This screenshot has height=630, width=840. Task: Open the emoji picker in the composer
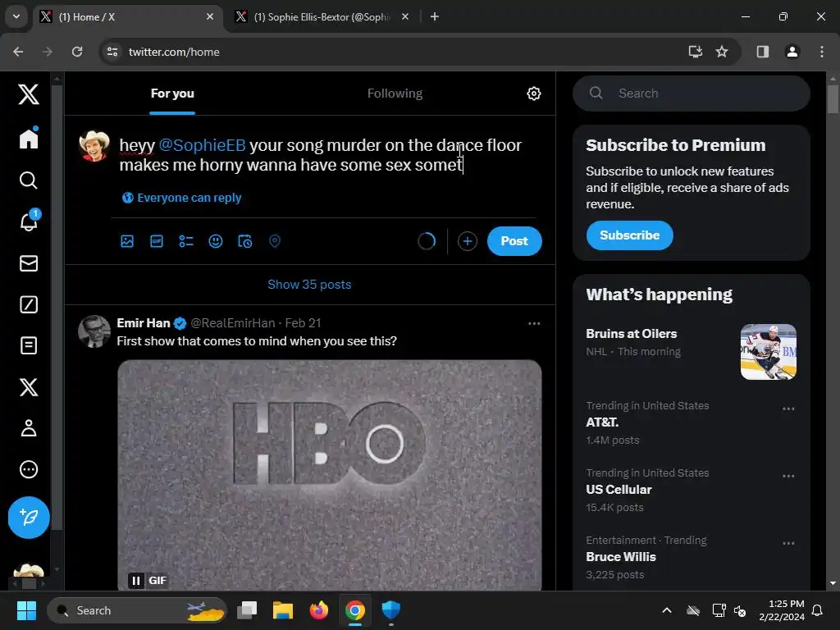(216, 241)
